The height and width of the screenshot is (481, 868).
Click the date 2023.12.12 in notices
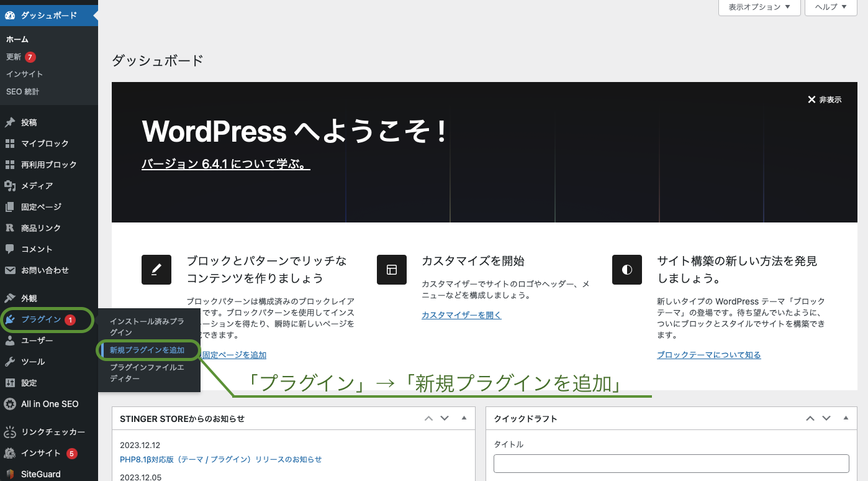click(x=140, y=445)
